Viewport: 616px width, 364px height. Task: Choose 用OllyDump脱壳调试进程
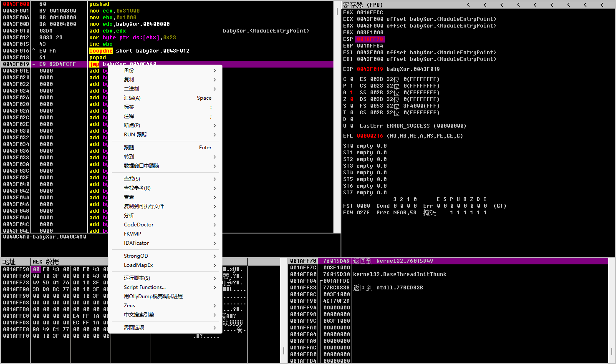point(165,296)
